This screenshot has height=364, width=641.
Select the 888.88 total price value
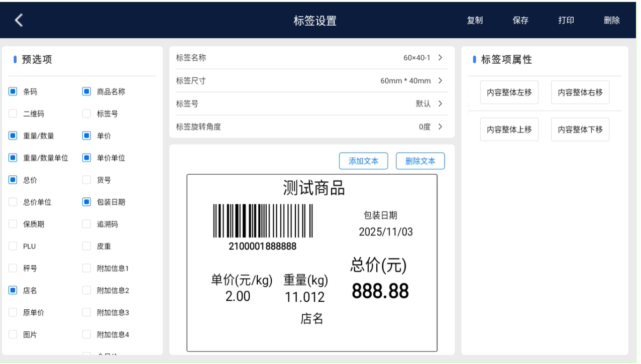pos(380,291)
